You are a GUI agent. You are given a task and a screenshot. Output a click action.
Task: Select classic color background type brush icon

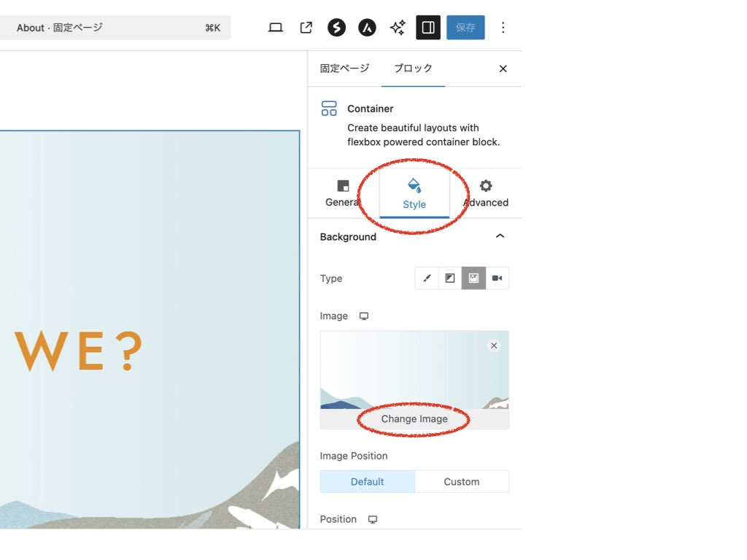tap(427, 279)
